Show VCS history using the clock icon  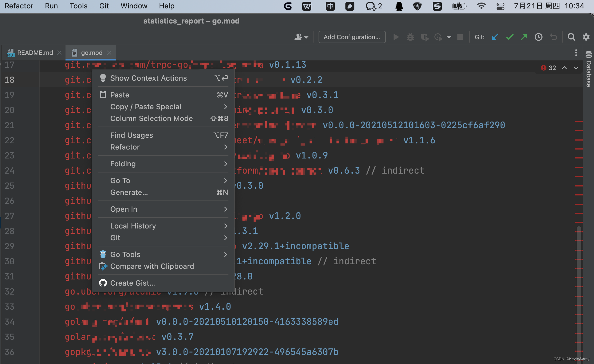(x=538, y=37)
